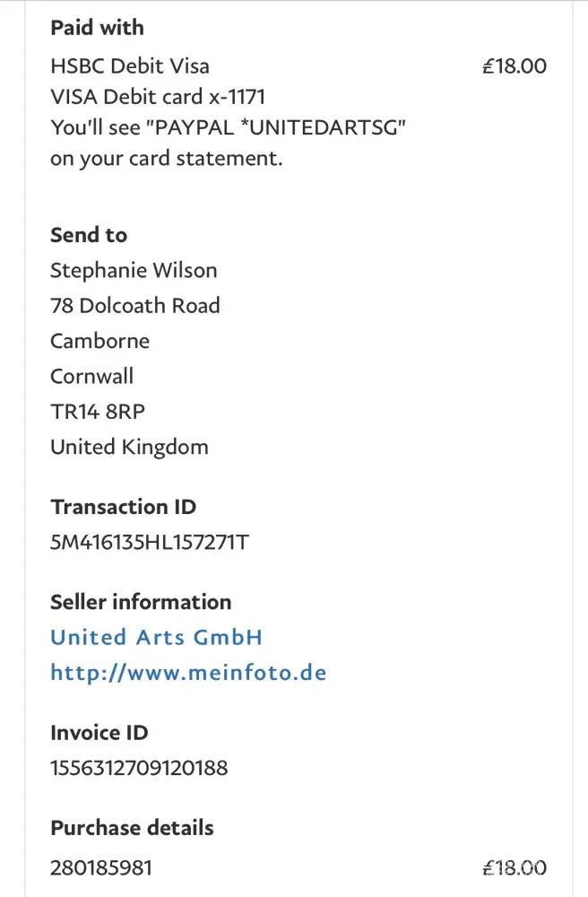Click the Send to heading
This screenshot has width=588, height=897.
pyautogui.click(x=89, y=235)
